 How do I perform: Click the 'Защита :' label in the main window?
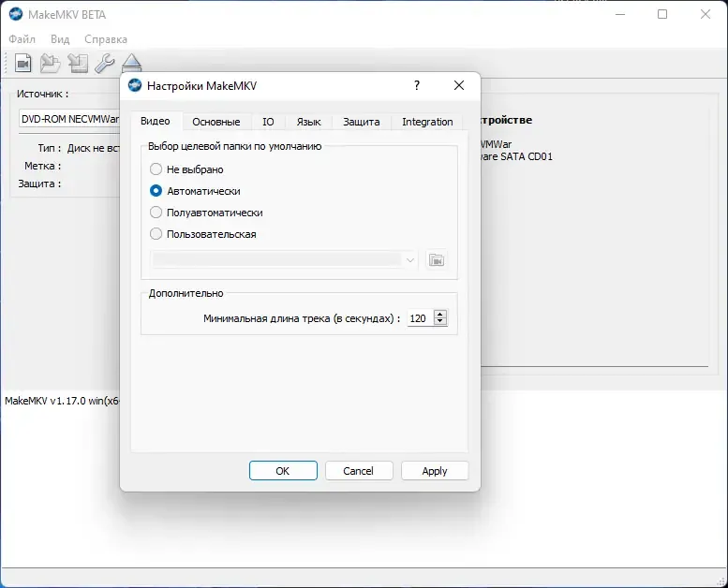click(x=39, y=184)
